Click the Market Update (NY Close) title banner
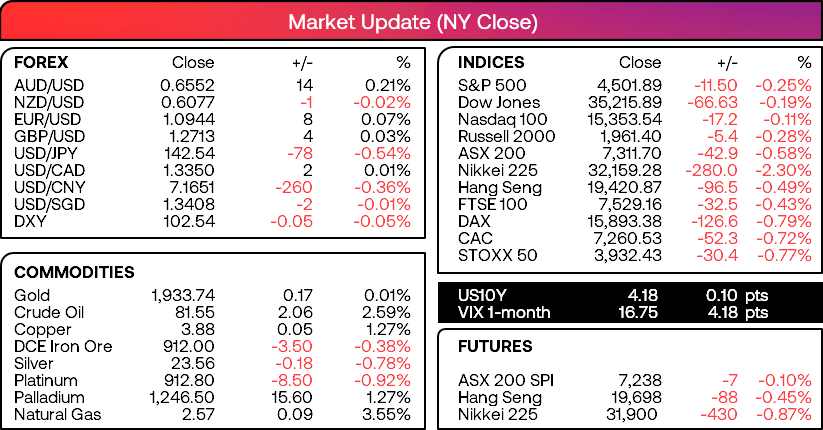The image size is (823, 430). click(413, 22)
